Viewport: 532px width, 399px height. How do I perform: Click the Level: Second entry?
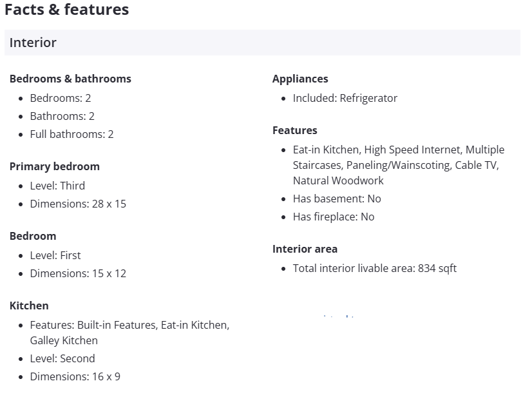tap(62, 358)
